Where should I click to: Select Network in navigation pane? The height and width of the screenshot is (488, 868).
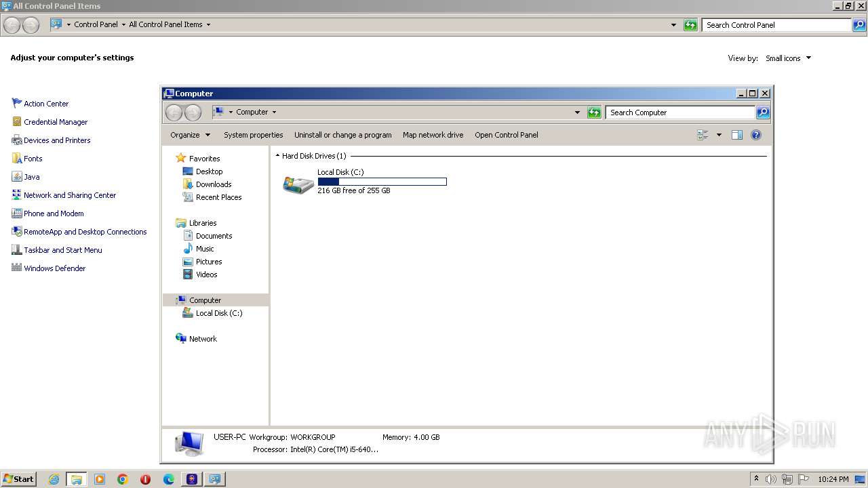(x=203, y=339)
